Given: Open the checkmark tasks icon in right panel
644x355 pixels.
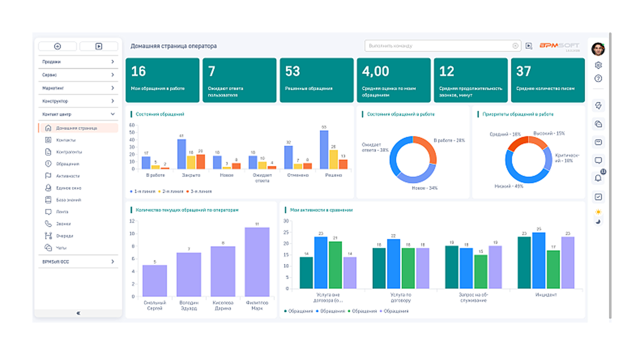Looking at the screenshot, I should click(598, 197).
